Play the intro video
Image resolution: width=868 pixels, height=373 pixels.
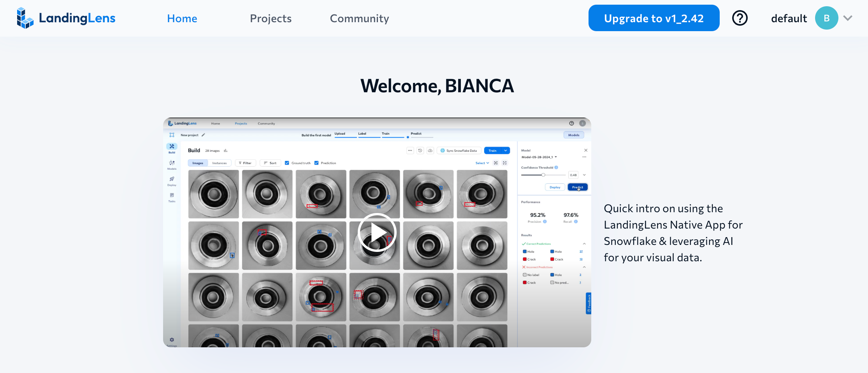pos(376,233)
